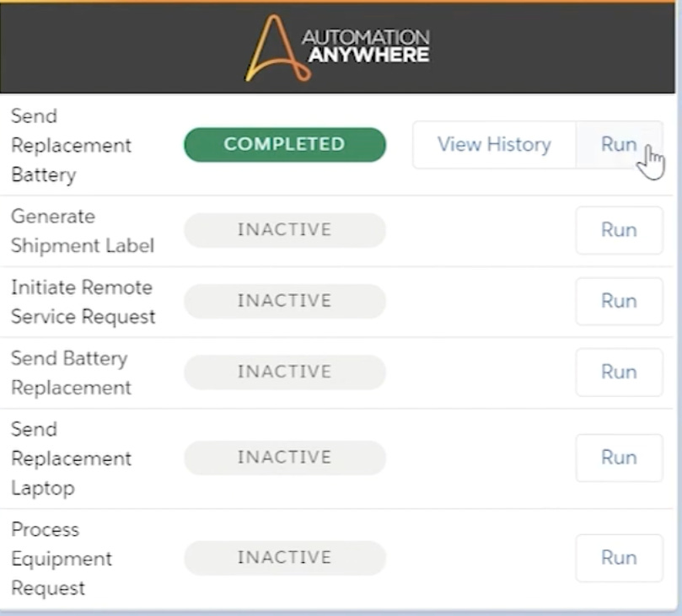
Task: Select the Generate Shipment Label row label
Action: click(82, 229)
